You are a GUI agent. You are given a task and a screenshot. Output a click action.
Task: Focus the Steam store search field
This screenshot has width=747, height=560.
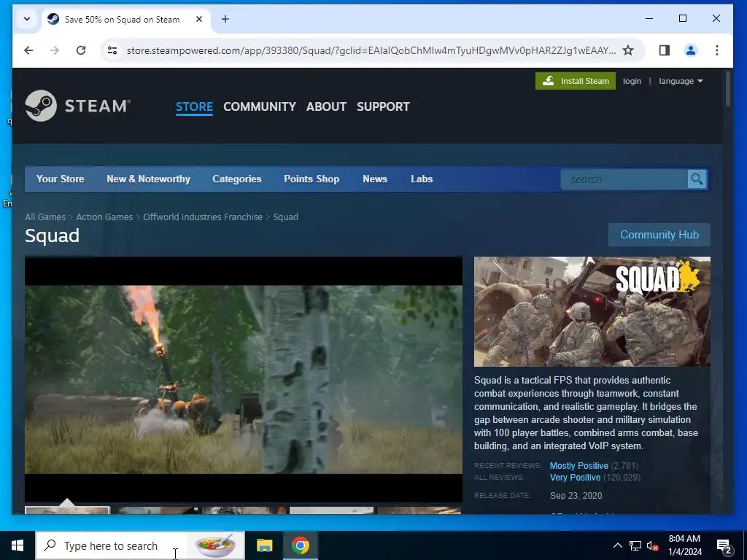pos(624,179)
